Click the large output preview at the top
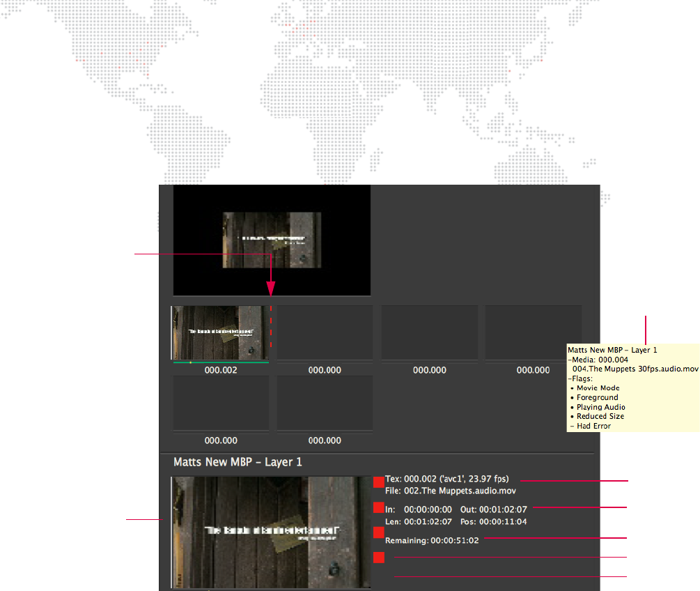This screenshot has height=591, width=700. (272, 240)
